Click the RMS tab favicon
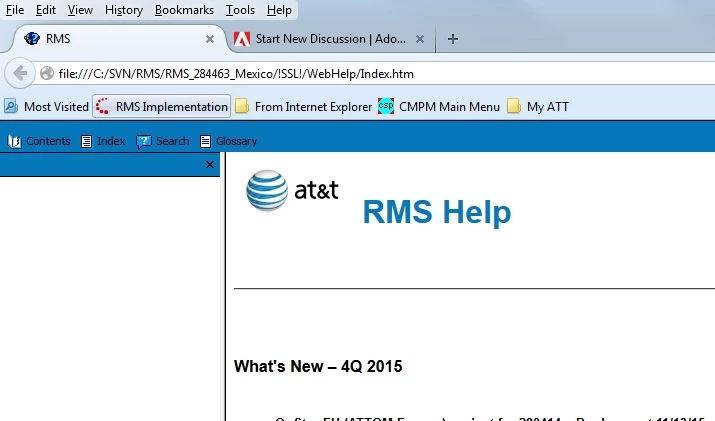The width and height of the screenshot is (715, 421). (32, 39)
